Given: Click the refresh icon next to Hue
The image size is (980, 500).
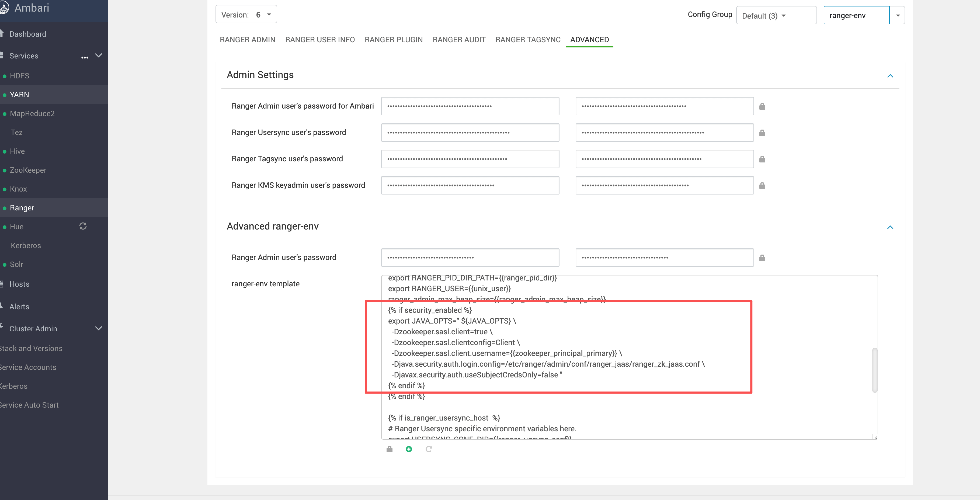Looking at the screenshot, I should point(83,226).
